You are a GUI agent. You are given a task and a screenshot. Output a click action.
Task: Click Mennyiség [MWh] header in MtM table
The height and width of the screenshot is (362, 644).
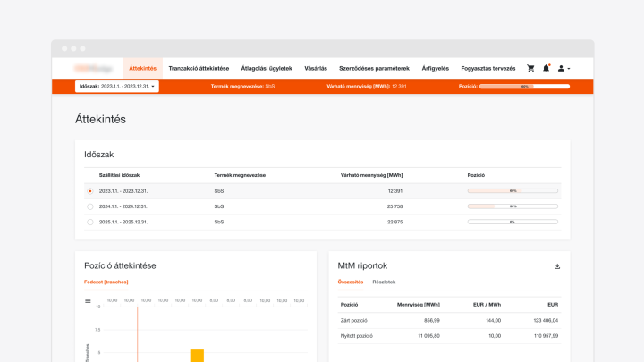point(418,305)
